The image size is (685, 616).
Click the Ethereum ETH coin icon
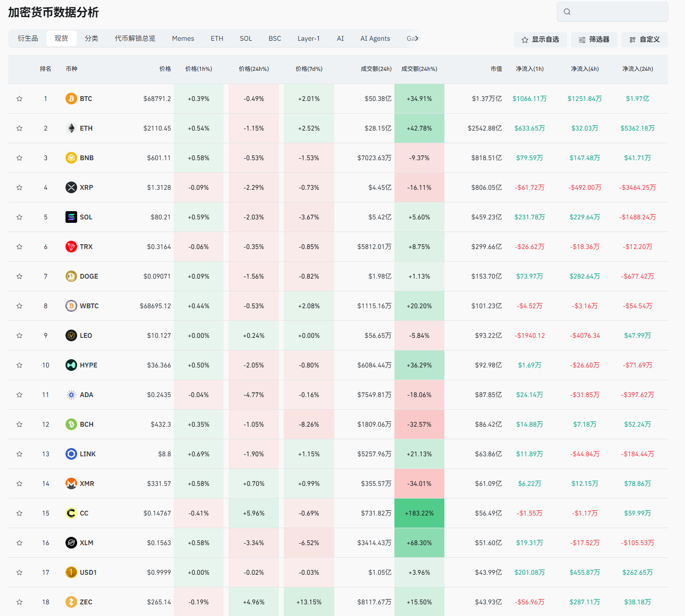pos(71,128)
